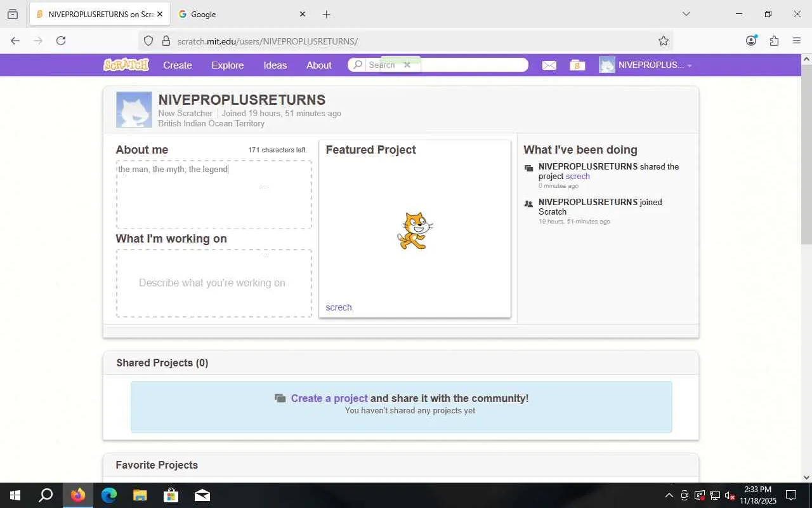The height and width of the screenshot is (508, 812).
Task: Close the Google tab
Action: pos(303,14)
